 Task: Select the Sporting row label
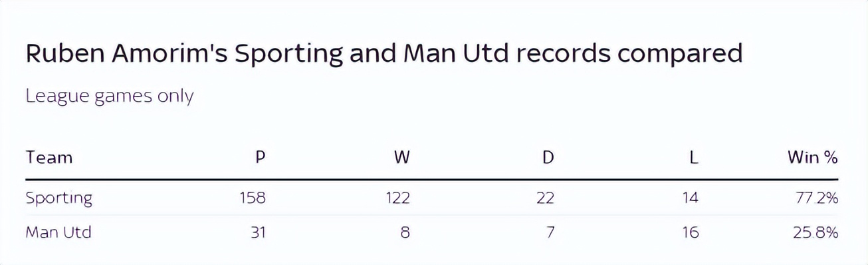click(x=59, y=198)
